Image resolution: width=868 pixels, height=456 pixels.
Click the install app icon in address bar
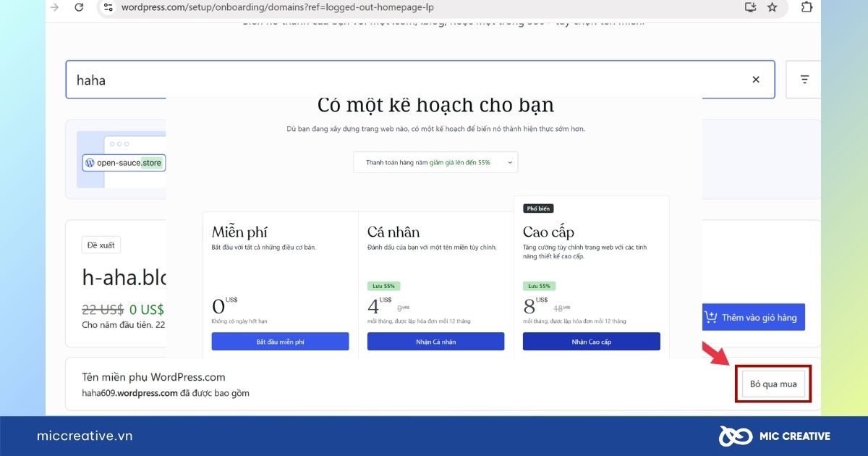tap(750, 7)
